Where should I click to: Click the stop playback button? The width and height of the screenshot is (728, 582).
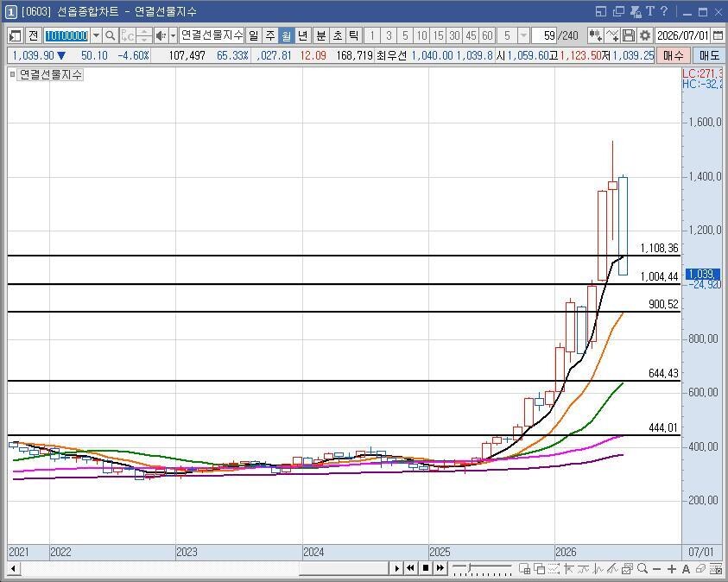click(x=425, y=568)
